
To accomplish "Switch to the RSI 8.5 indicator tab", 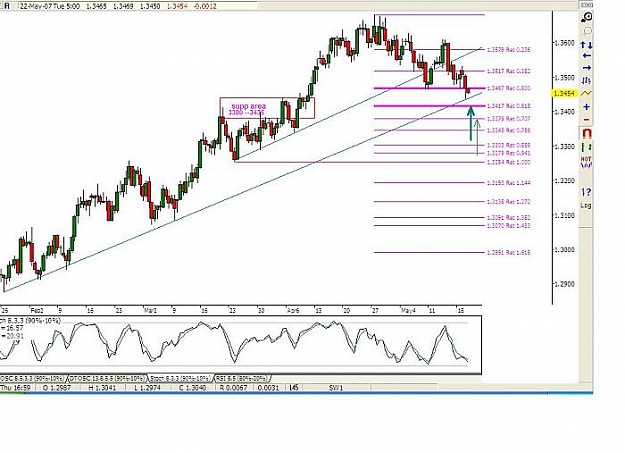I will click(242, 378).
